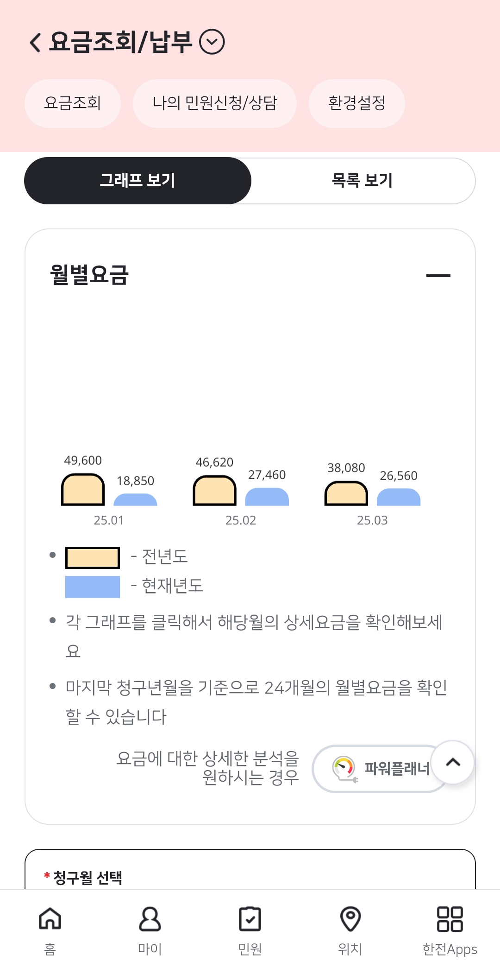Select the 요금조회 tab
The image size is (500, 980).
tap(73, 103)
